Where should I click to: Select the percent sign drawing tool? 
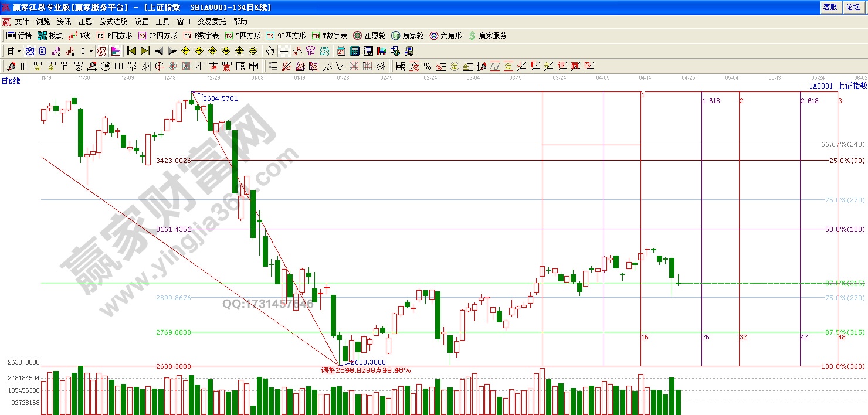pyautogui.click(x=428, y=66)
